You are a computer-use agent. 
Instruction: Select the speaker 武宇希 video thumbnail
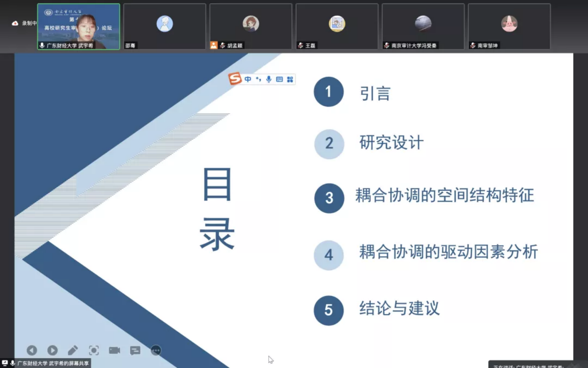point(78,27)
